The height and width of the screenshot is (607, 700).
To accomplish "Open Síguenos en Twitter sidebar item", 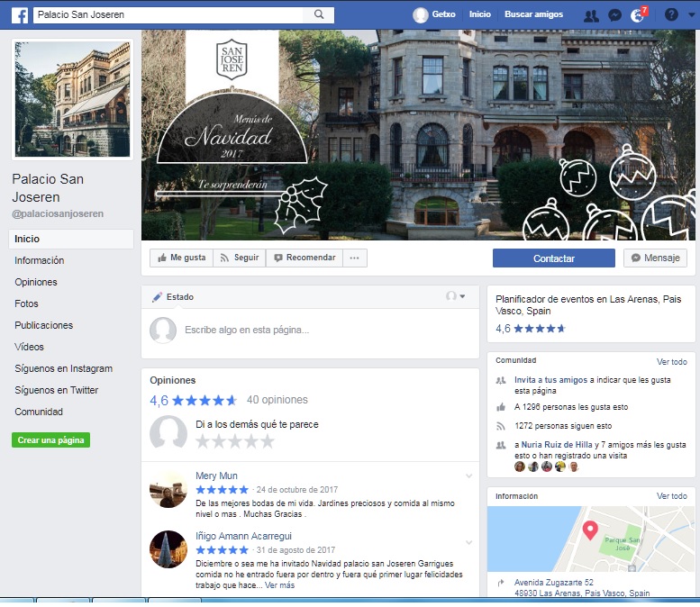I will tap(56, 390).
